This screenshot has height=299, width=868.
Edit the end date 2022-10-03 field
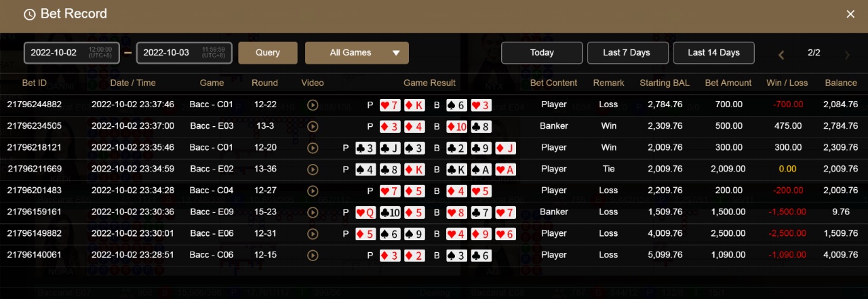[x=184, y=53]
